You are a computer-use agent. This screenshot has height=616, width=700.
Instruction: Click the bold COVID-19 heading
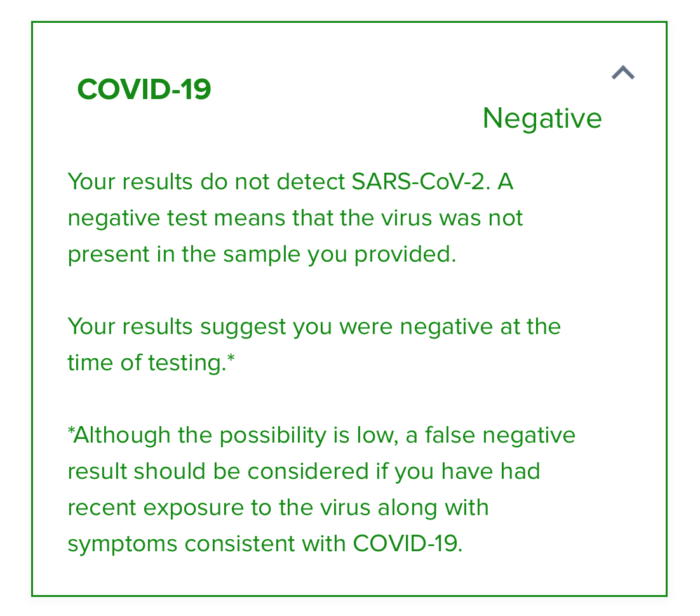click(x=144, y=90)
